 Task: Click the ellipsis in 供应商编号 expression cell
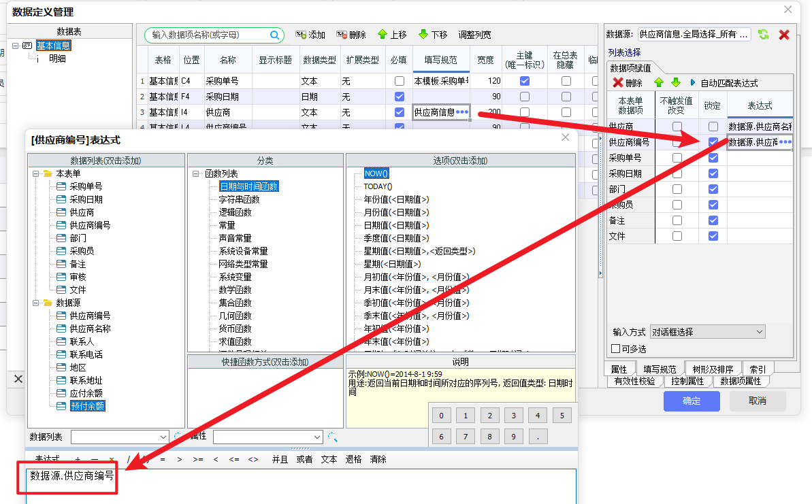[x=785, y=141]
